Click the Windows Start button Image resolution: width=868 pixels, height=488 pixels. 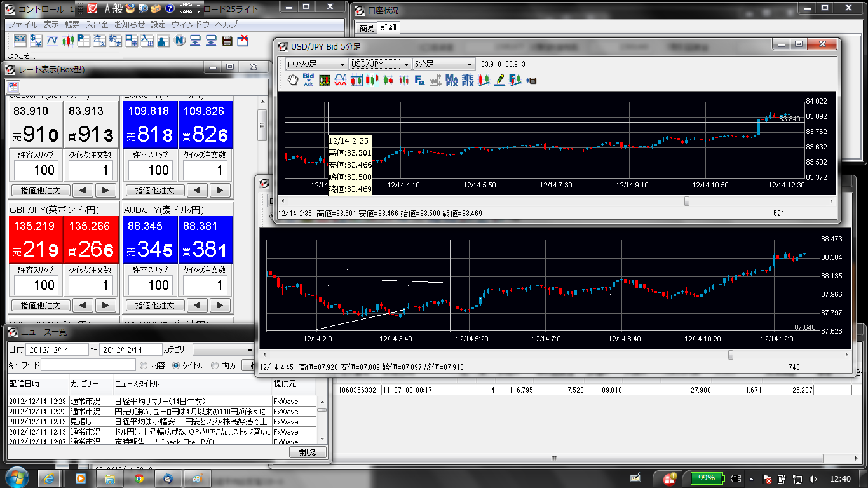pos(17,478)
